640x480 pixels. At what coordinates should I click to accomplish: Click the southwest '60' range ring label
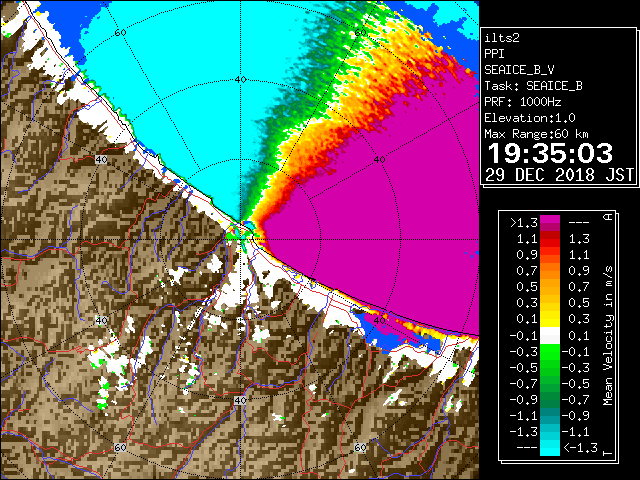[x=120, y=448]
